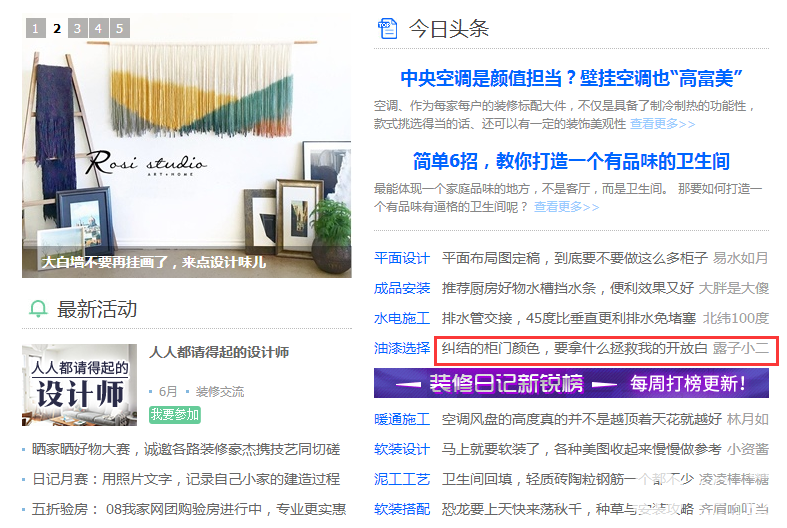Viewport: 787px width, 528px height.
Task: Open the 软装搭配 category link
Action: click(x=402, y=509)
